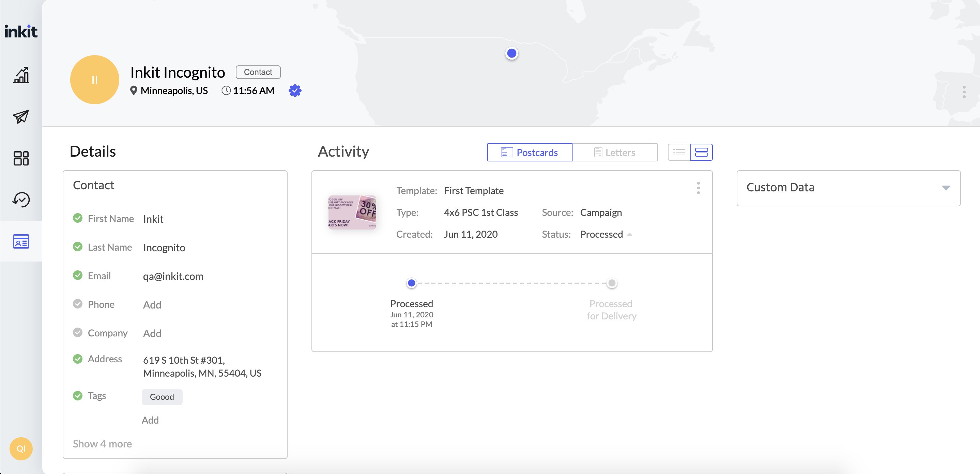Click the three-dot menu icon on postcard
Image resolution: width=980 pixels, height=474 pixels.
tap(698, 188)
